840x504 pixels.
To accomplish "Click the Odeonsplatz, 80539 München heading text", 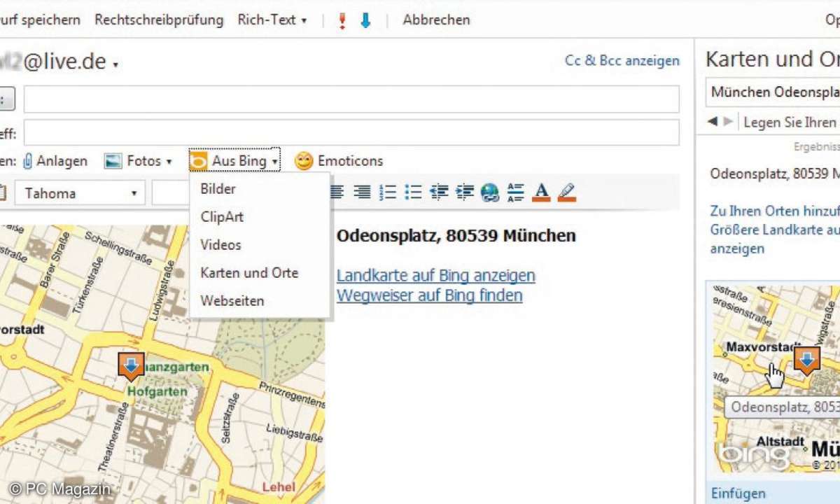I will tap(456, 236).
